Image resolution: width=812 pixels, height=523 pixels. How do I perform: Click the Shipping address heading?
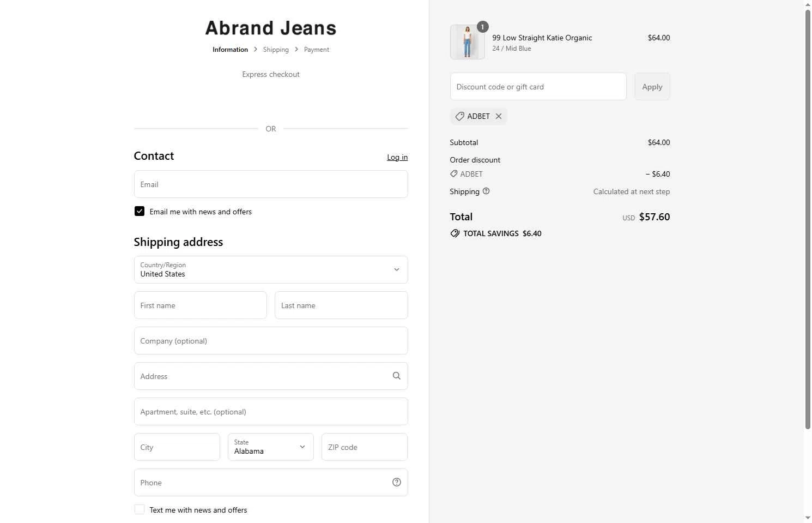pos(178,242)
